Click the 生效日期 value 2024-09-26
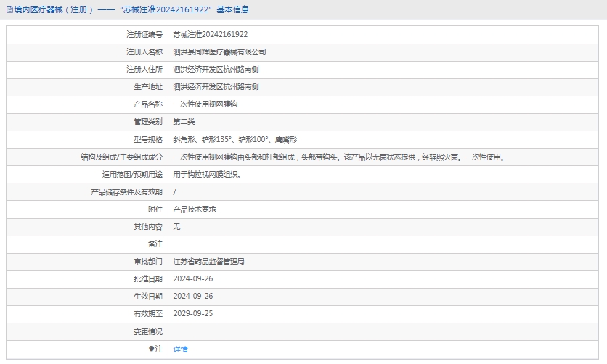The height and width of the screenshot is (364, 607). [193, 296]
